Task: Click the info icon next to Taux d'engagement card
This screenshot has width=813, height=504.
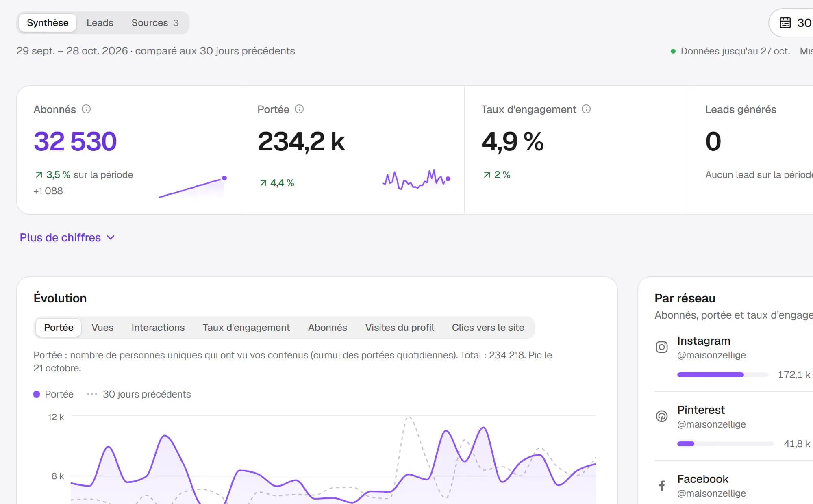Action: point(586,109)
